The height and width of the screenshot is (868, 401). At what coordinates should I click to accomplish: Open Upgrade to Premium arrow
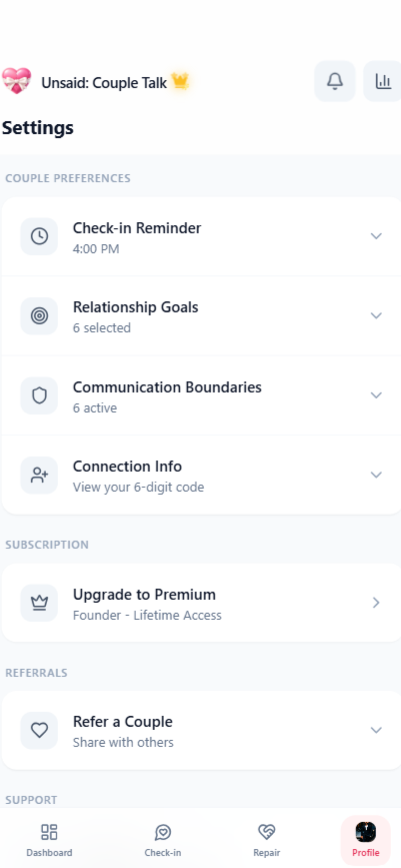coord(376,602)
